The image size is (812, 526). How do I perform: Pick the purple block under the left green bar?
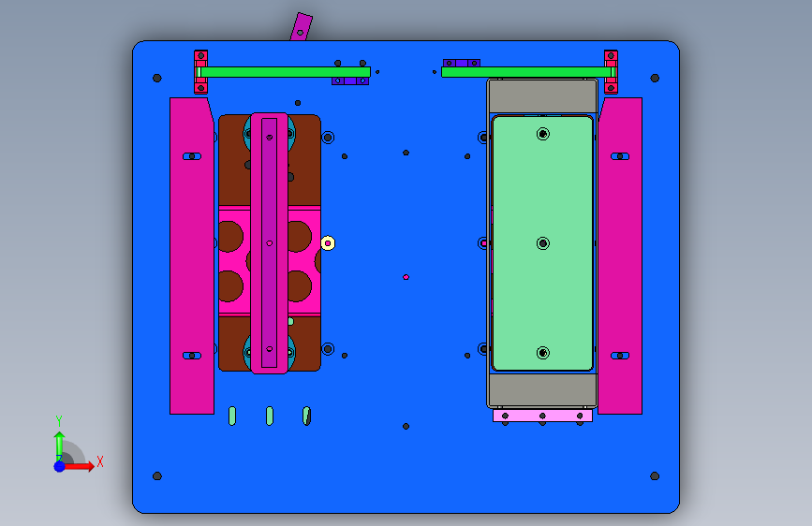click(350, 81)
